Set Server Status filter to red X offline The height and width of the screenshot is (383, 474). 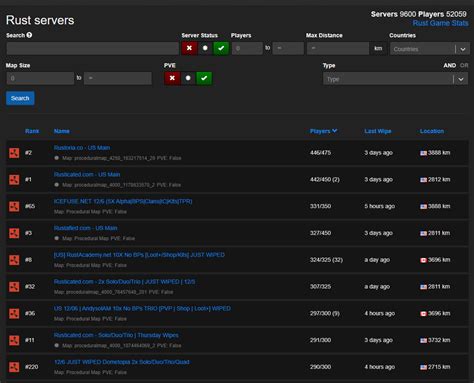(189, 48)
